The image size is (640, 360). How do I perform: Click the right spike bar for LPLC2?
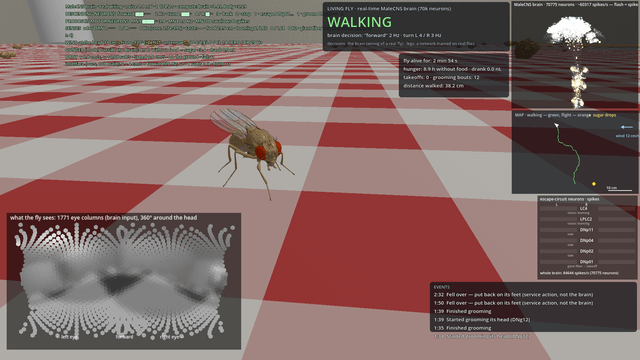615,219
